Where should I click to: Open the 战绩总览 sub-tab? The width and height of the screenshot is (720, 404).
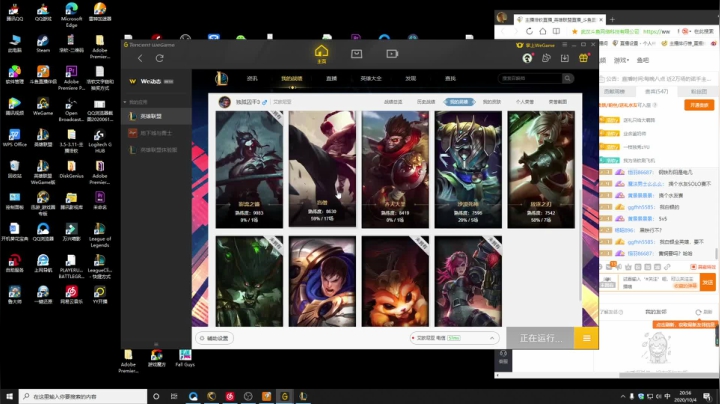click(393, 102)
